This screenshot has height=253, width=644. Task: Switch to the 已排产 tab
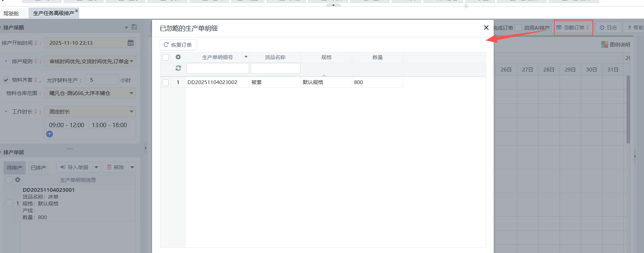point(38,168)
